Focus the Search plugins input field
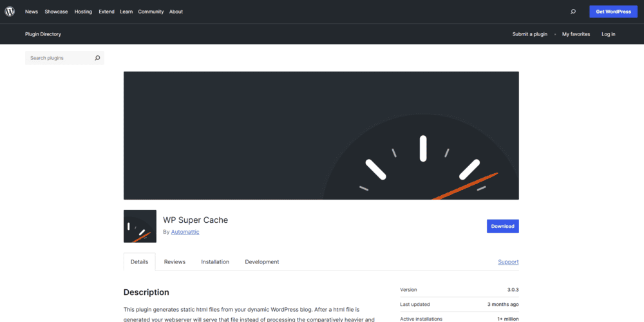 point(58,58)
